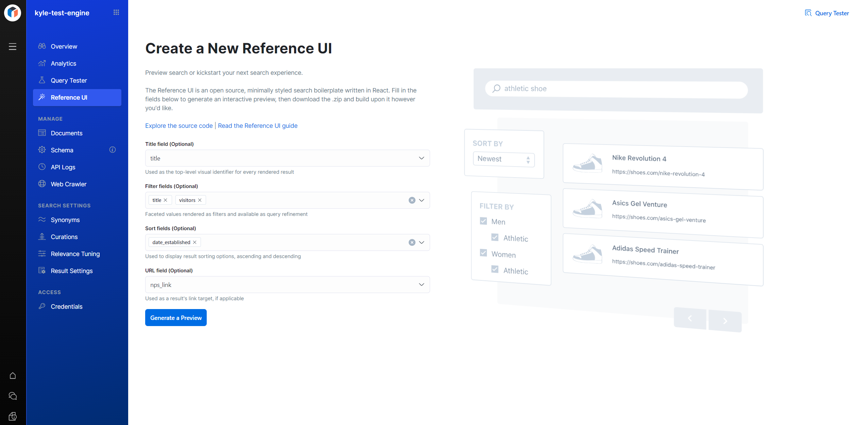This screenshot has width=868, height=425.
Task: Click the hamburger menu icon
Action: click(13, 47)
